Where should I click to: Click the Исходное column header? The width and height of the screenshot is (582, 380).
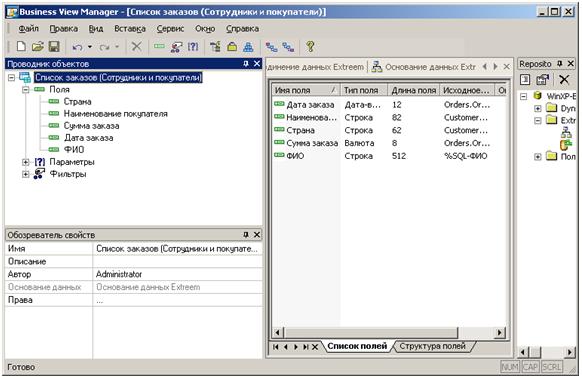tap(467, 90)
